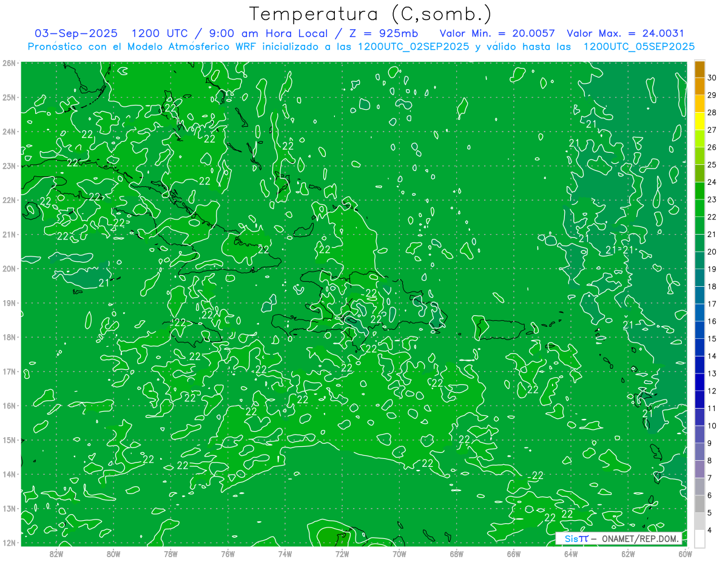
Task: Click the 68W longitude axis label
Action: [x=457, y=554]
